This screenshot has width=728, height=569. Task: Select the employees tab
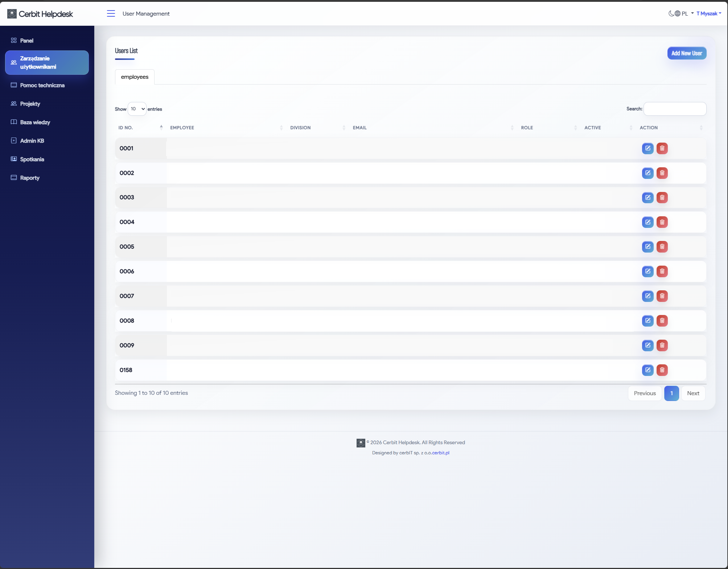[135, 77]
